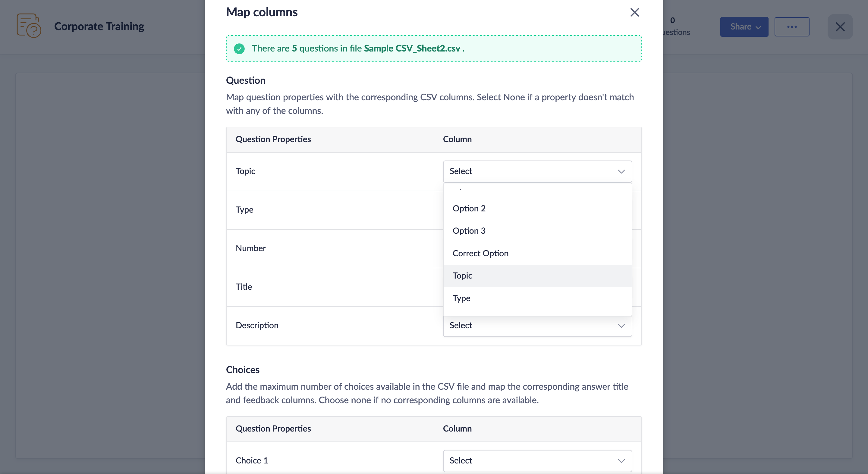Open the three-dots more options menu
Screen dimensions: 868x474
[791, 27]
